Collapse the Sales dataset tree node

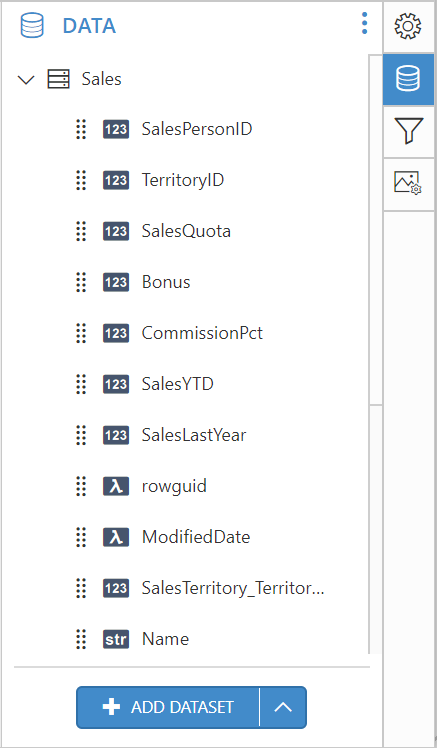[x=26, y=79]
